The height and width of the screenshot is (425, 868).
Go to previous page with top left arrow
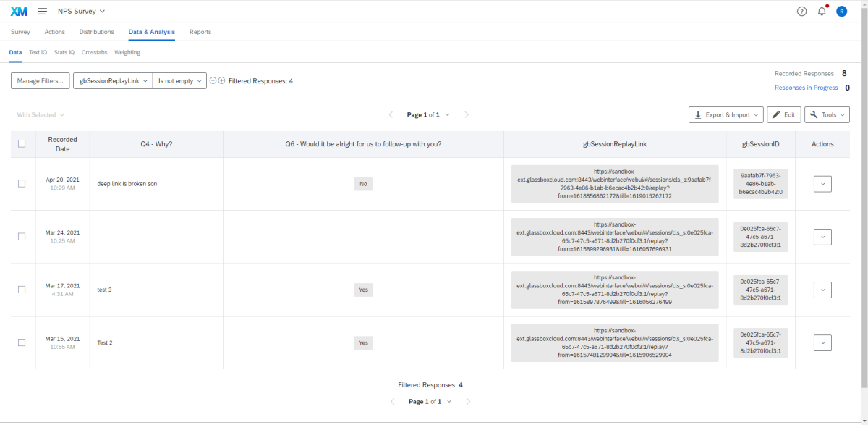click(x=391, y=114)
